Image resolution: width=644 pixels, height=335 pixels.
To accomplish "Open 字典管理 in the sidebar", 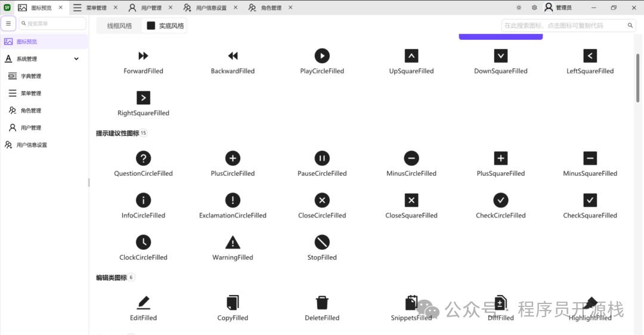I will coord(31,76).
